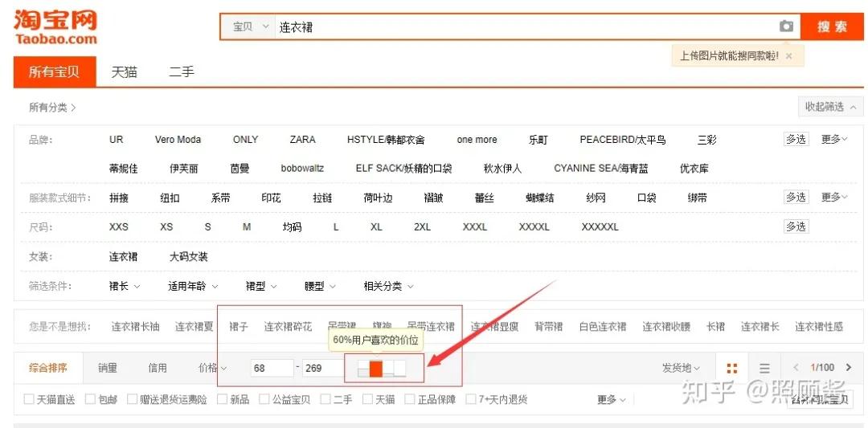Open the 发货地 location dropdown
868x428 pixels.
pos(681,368)
